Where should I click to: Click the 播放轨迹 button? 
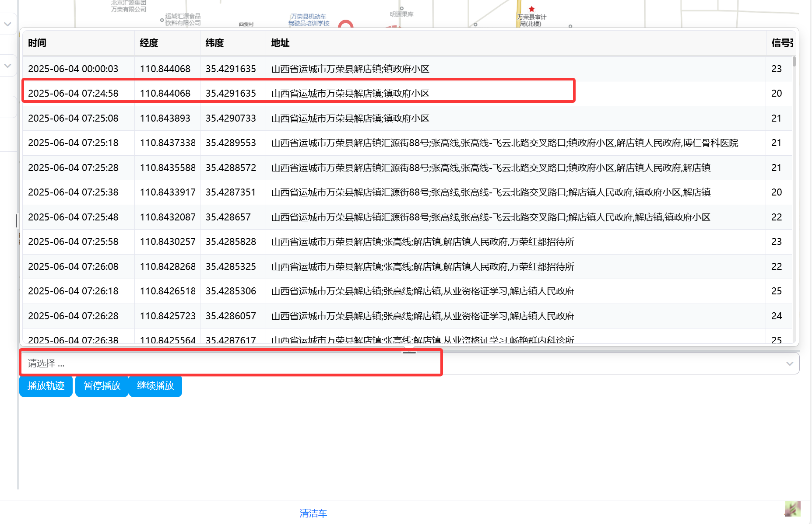(46, 386)
